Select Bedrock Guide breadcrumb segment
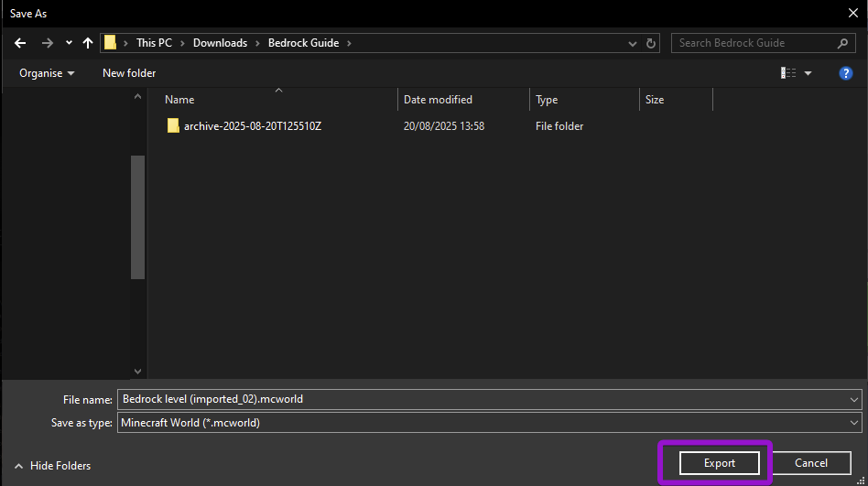This screenshot has height=486, width=868. 303,43
